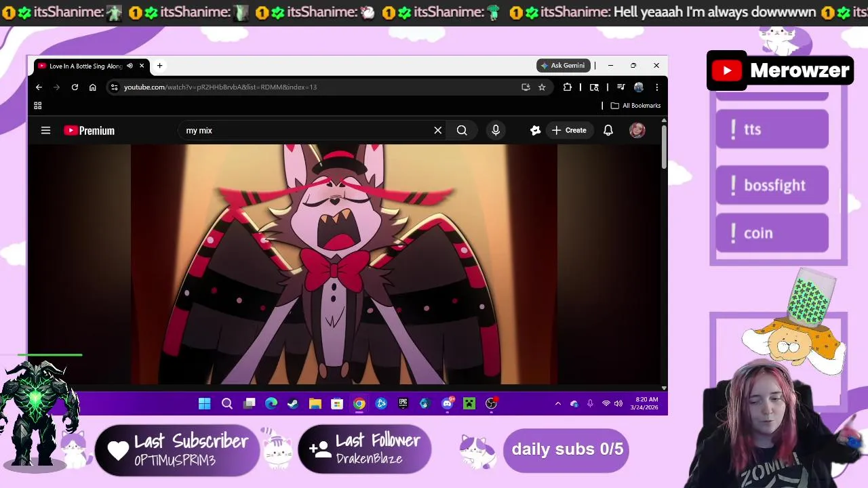Open Chrome extensions puzzle icon
The image size is (868, 488).
click(567, 87)
